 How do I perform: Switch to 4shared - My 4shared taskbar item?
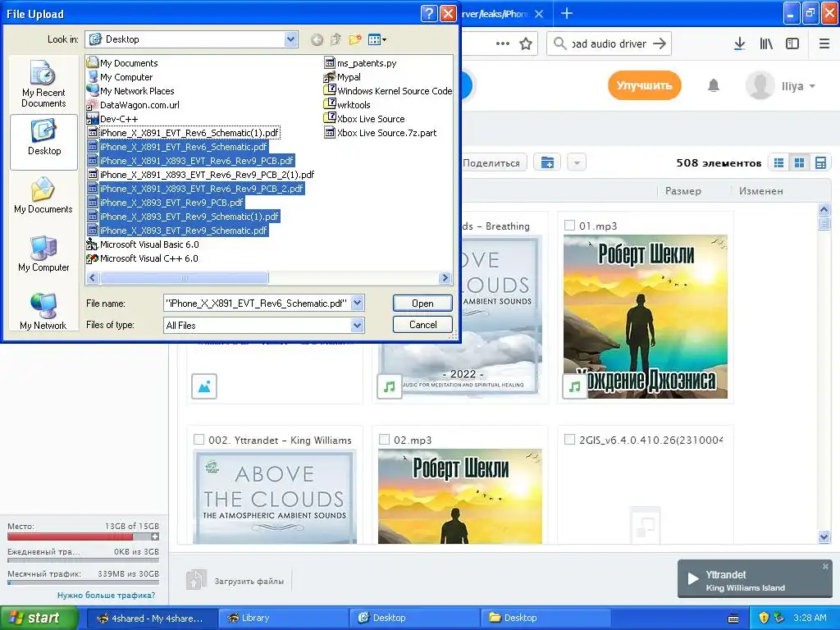(152, 619)
